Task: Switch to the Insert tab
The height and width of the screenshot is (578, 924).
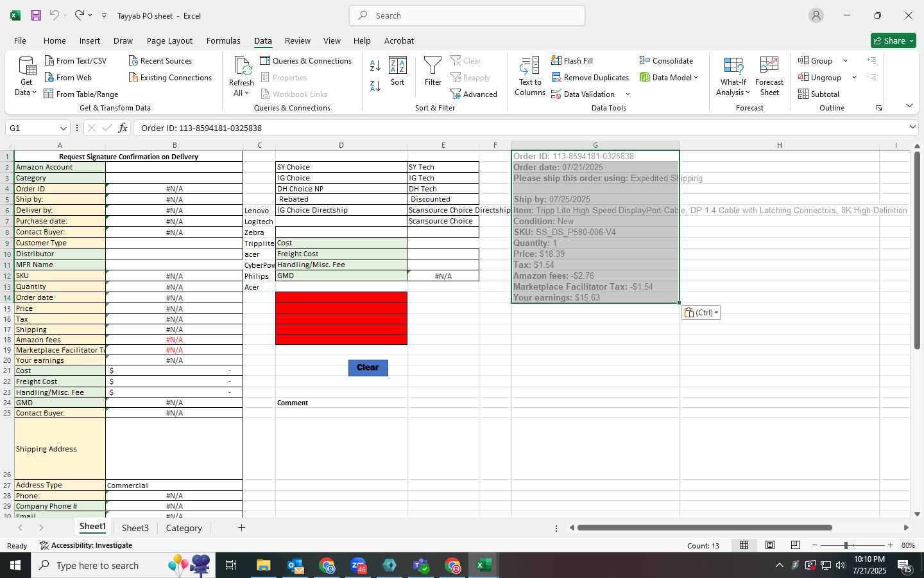Action: coord(90,40)
